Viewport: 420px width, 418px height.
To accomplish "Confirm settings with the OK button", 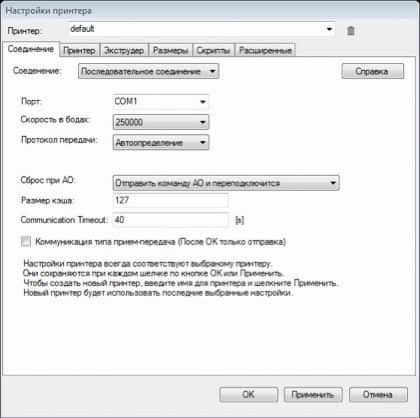I will 249,395.
